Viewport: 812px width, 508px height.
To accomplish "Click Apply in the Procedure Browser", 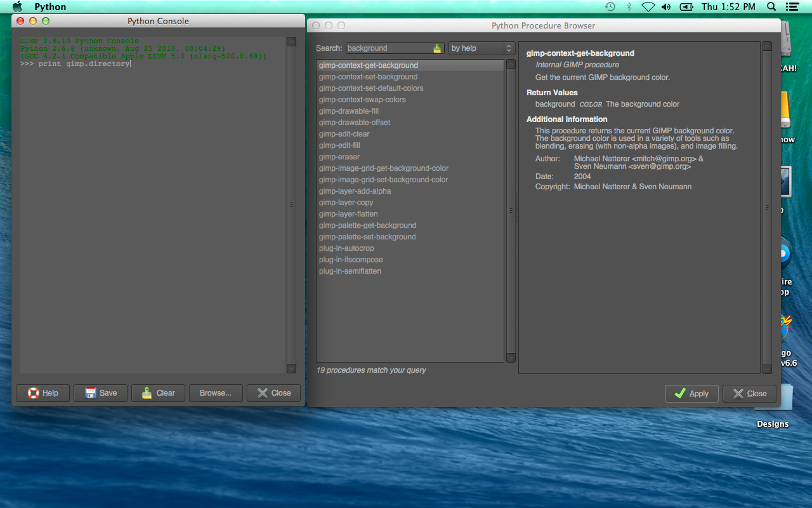I will point(691,394).
